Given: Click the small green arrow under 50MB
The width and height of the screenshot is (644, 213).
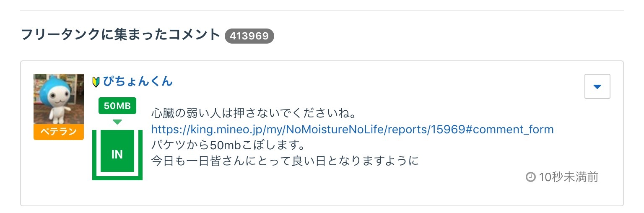Looking at the screenshot, I should coord(117,122).
